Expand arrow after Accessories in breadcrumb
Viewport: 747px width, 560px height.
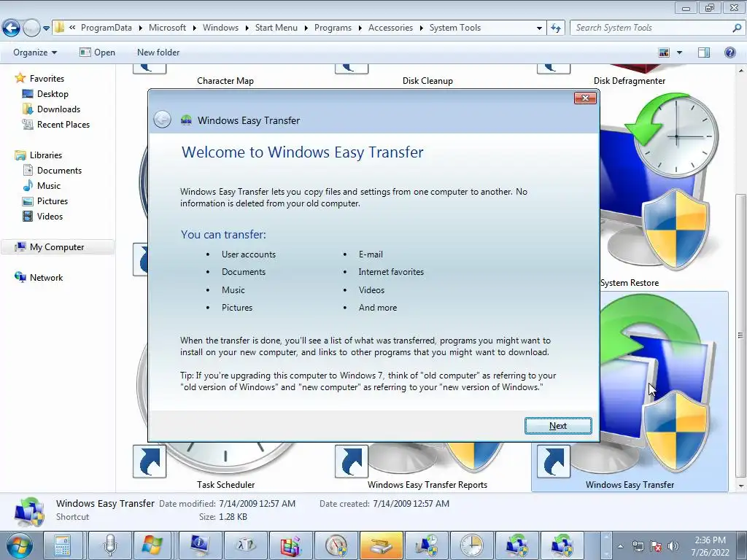422,28
